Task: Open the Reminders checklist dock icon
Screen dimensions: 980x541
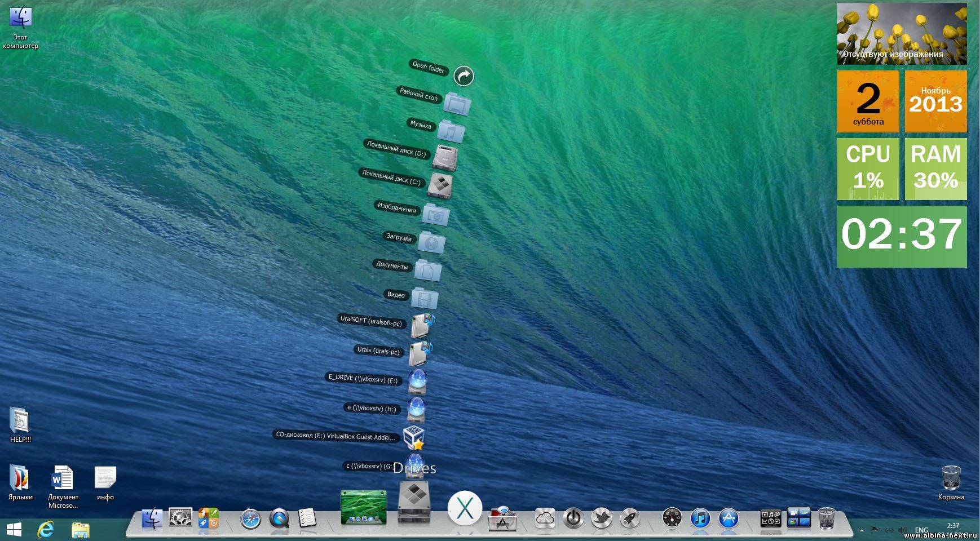Action: [x=307, y=518]
